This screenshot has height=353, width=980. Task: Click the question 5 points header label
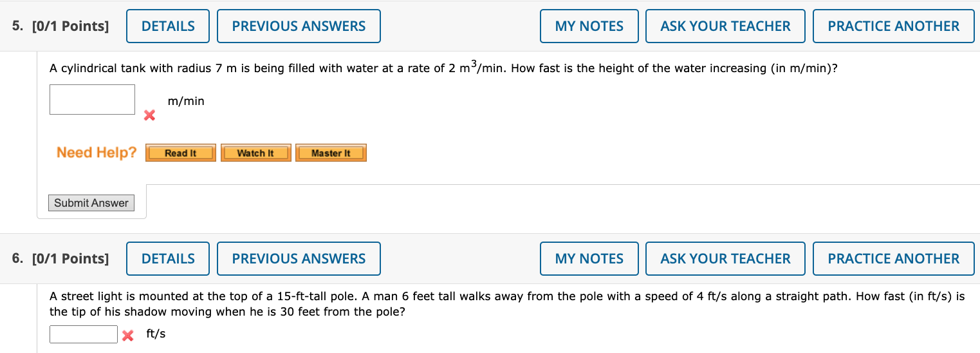60,26
